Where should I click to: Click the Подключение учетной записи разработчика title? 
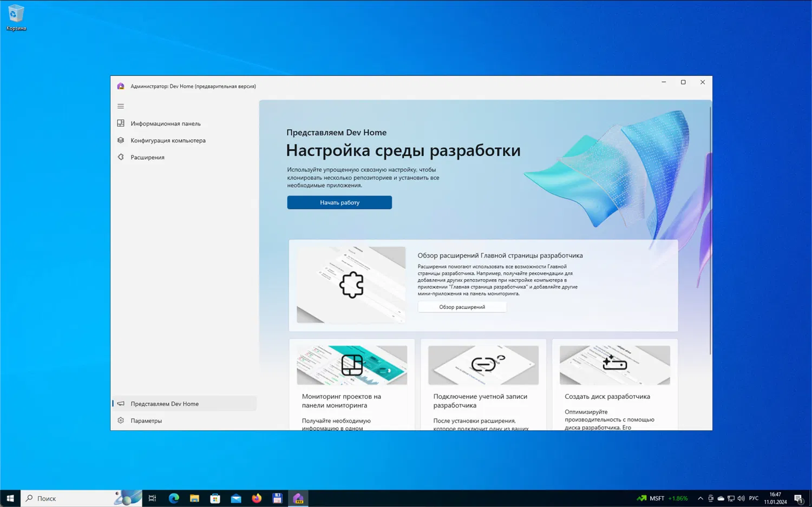click(480, 401)
